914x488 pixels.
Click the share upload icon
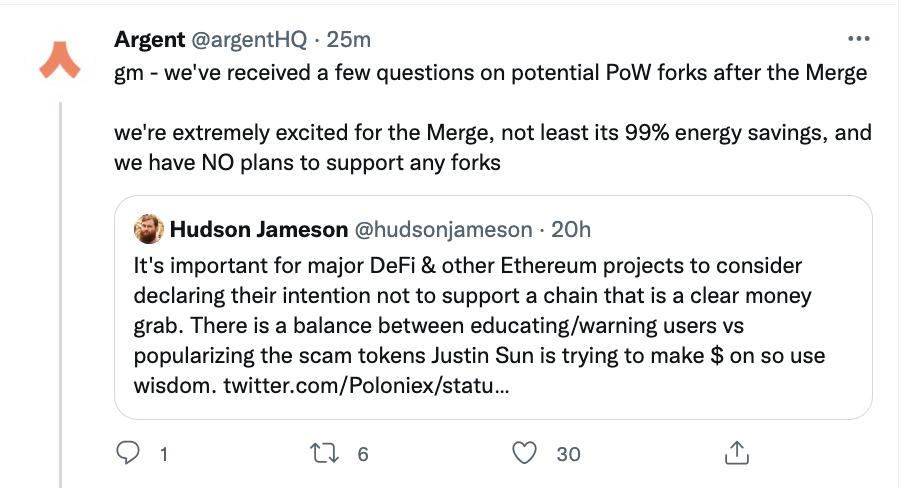coord(735,453)
